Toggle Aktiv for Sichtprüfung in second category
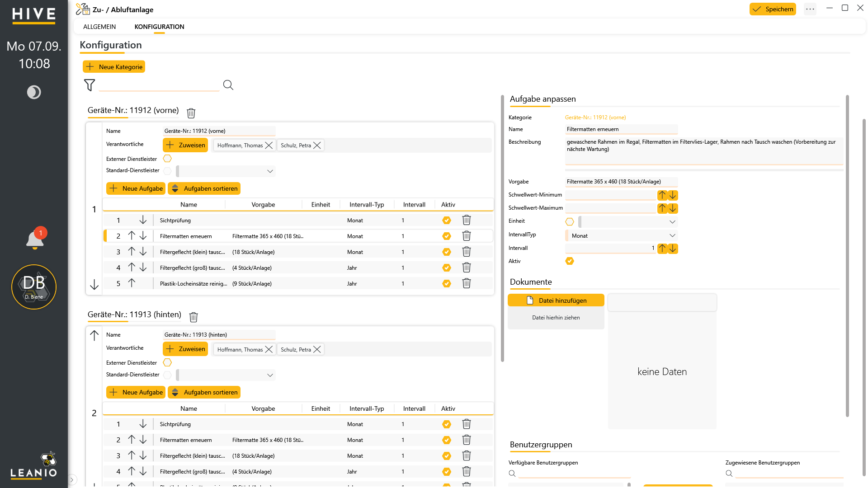868x488 pixels. click(x=447, y=424)
